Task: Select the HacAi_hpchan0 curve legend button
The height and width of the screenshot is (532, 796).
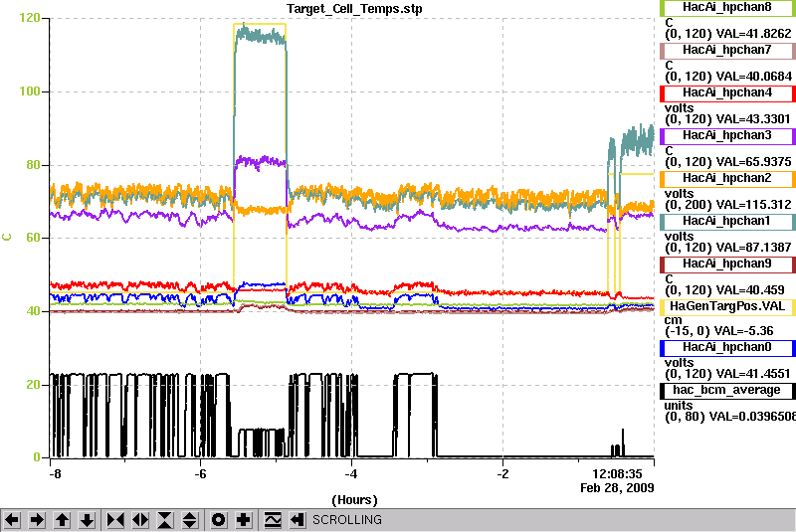Action: [x=727, y=348]
